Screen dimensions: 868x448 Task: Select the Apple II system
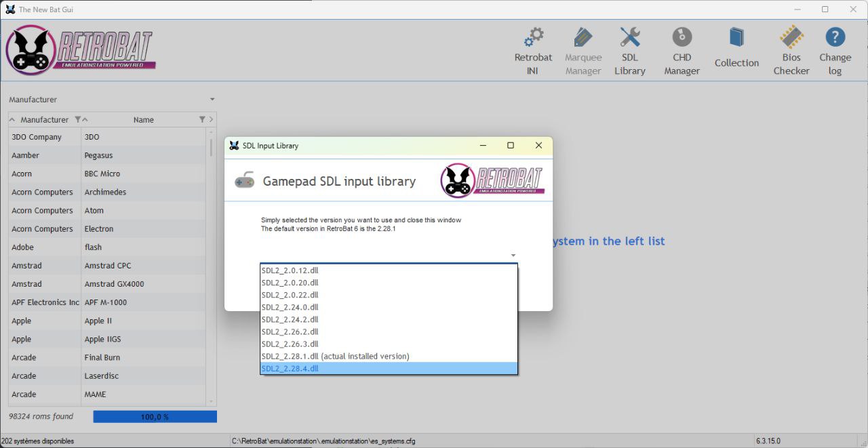107,321
